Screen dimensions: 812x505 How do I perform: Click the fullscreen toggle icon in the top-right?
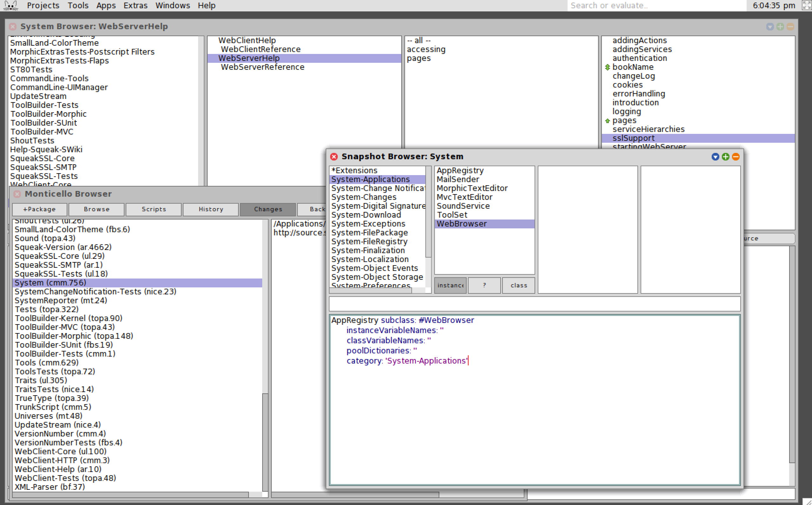tap(807, 5)
